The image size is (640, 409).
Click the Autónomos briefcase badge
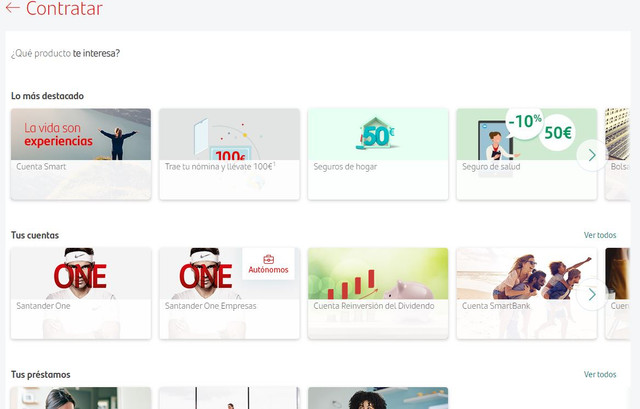pyautogui.click(x=268, y=264)
